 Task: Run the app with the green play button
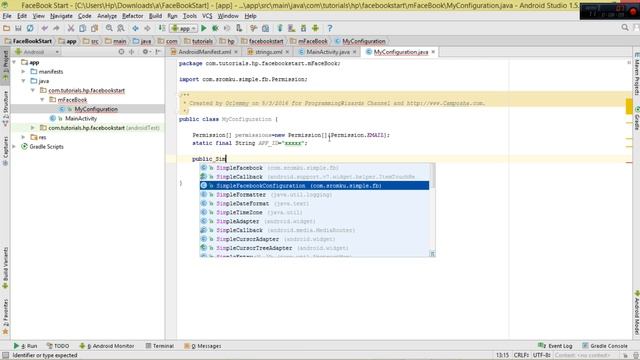(204, 28)
